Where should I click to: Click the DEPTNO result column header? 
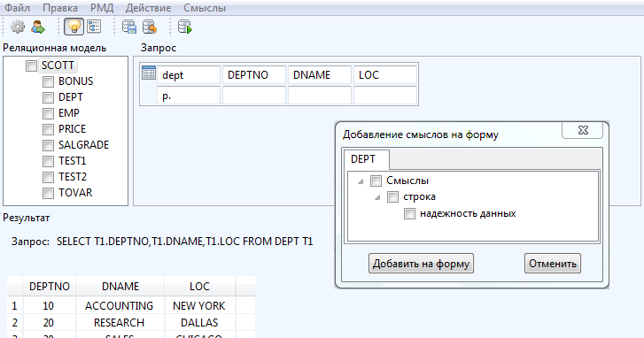[50, 287]
